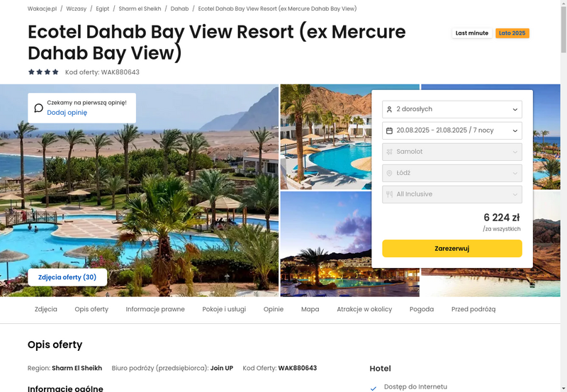Image resolution: width=567 pixels, height=392 pixels.
Task: Click the speech bubble review icon
Action: 39,108
